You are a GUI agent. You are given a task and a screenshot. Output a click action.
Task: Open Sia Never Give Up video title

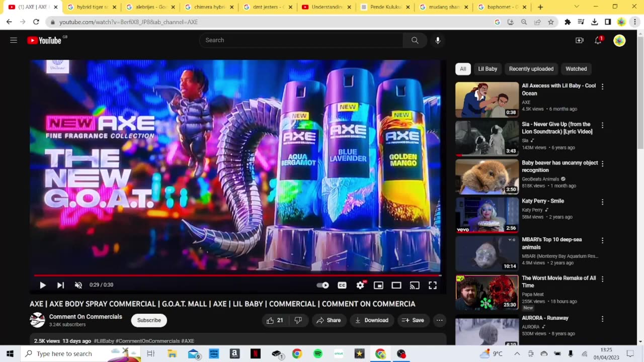(557, 128)
